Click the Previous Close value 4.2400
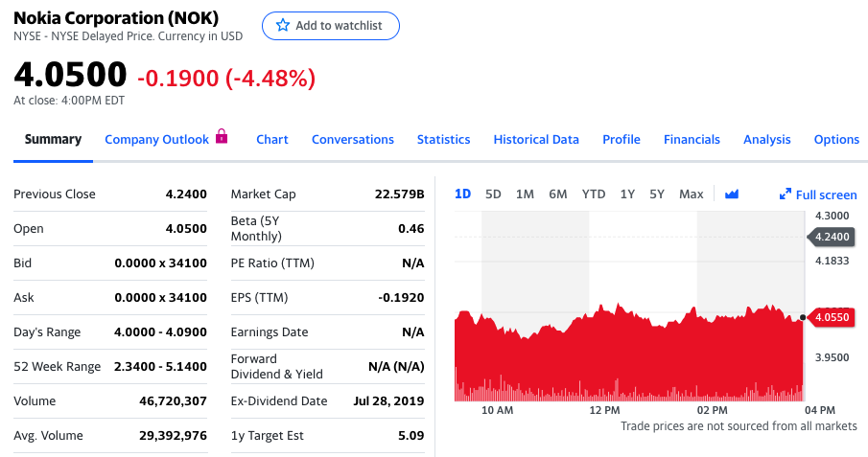The image size is (868, 457). pos(186,194)
